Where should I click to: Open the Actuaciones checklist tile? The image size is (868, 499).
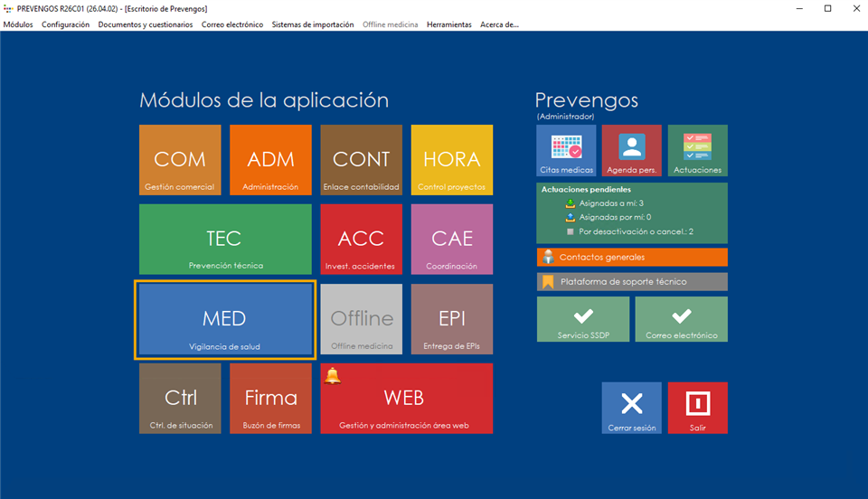(697, 150)
